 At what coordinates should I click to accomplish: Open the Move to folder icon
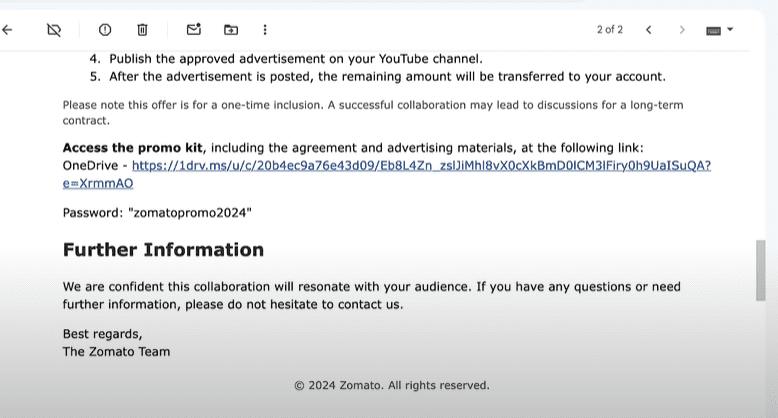(231, 30)
